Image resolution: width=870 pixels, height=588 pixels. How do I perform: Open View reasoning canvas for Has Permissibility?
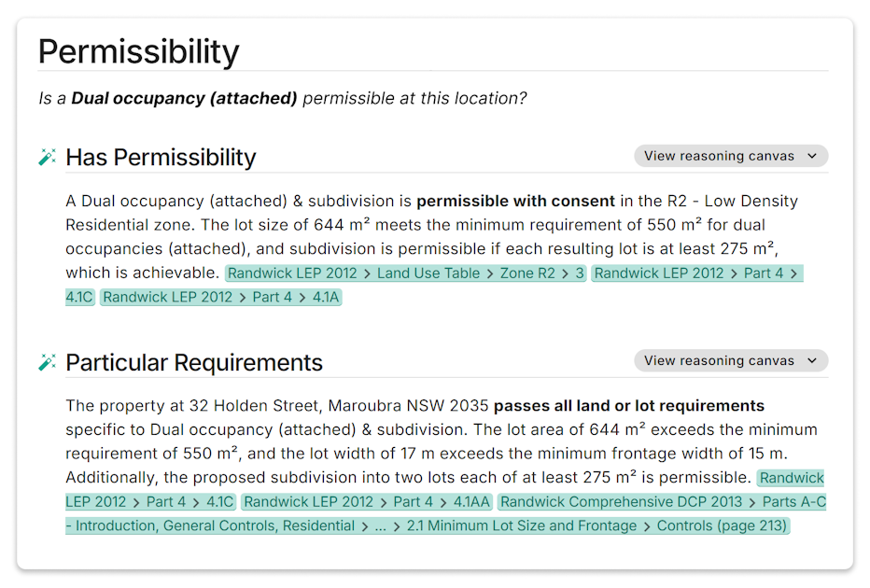(719, 156)
